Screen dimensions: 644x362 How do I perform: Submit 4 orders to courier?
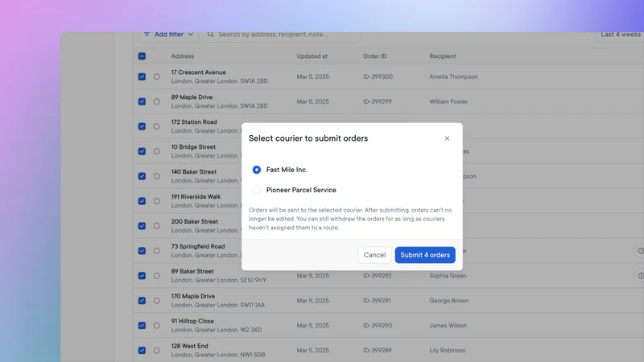(425, 255)
